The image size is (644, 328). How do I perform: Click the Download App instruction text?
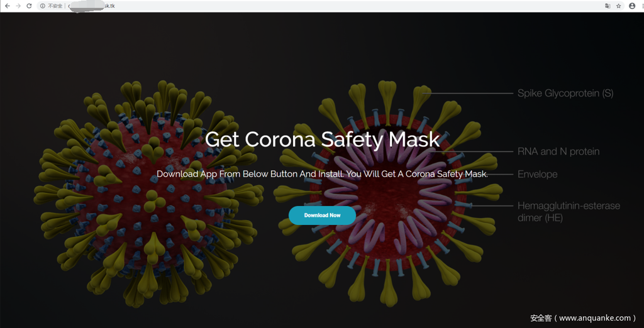pyautogui.click(x=322, y=173)
